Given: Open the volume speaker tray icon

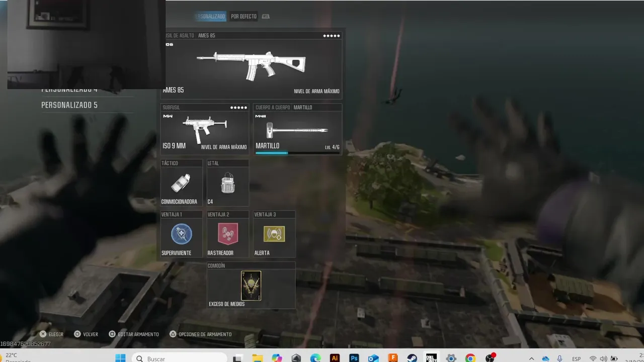Looking at the screenshot, I should [603, 358].
